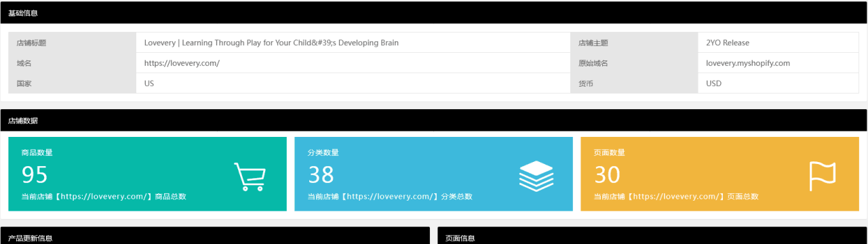Click the page count number 30
This screenshot has width=868, height=244.
(x=607, y=175)
